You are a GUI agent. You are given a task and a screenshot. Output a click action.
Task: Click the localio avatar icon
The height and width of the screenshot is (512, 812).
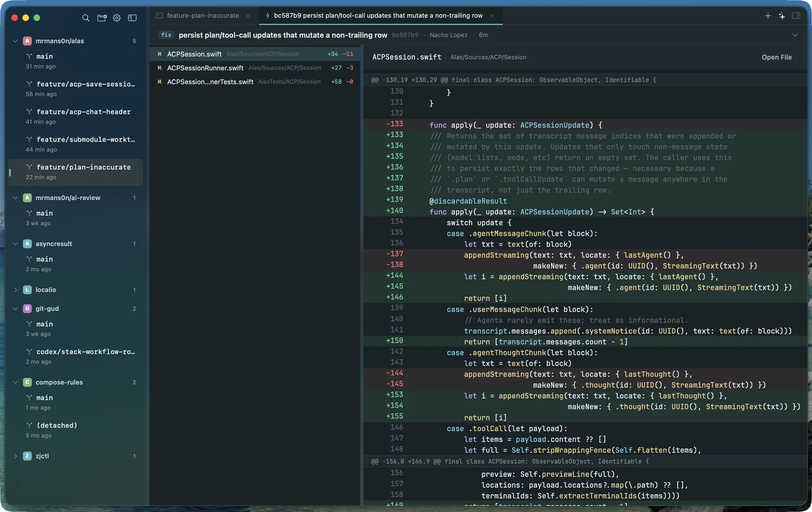click(27, 290)
